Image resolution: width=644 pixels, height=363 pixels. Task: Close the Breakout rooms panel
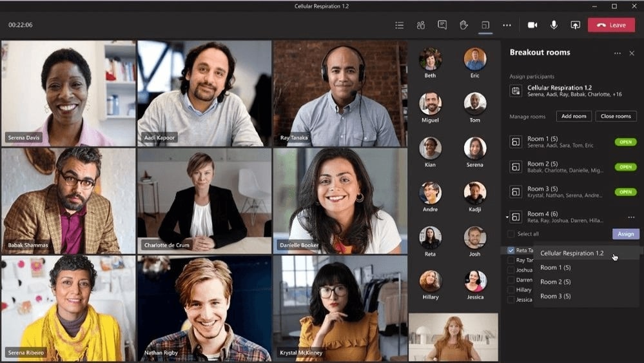coord(632,53)
